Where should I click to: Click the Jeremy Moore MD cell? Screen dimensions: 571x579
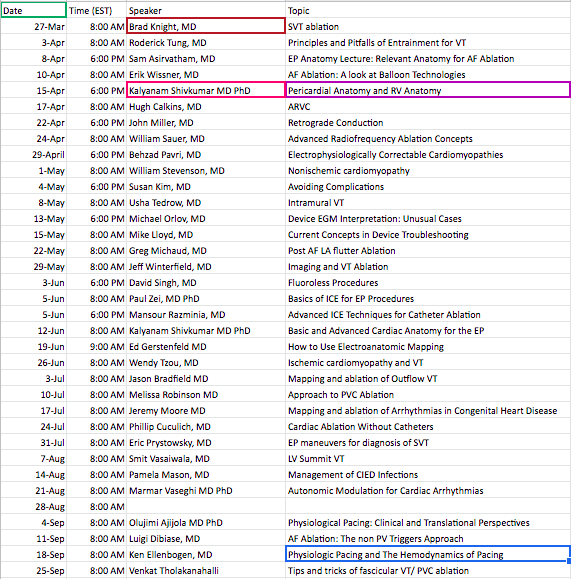click(x=206, y=410)
